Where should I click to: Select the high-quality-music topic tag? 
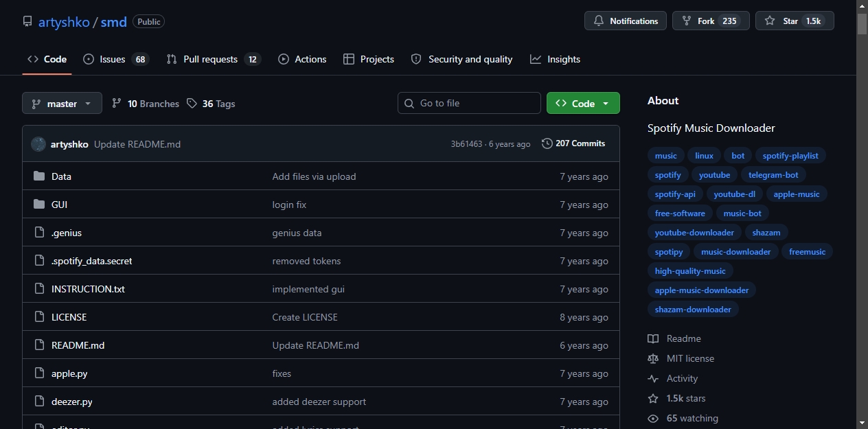pyautogui.click(x=690, y=271)
